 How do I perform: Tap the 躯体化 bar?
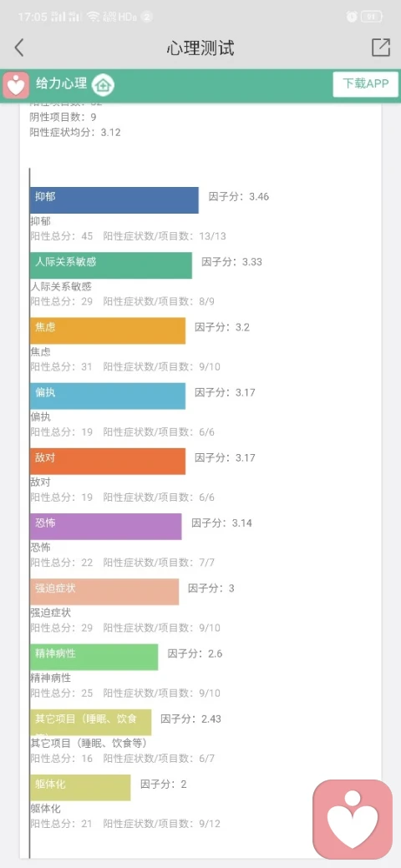click(x=80, y=788)
